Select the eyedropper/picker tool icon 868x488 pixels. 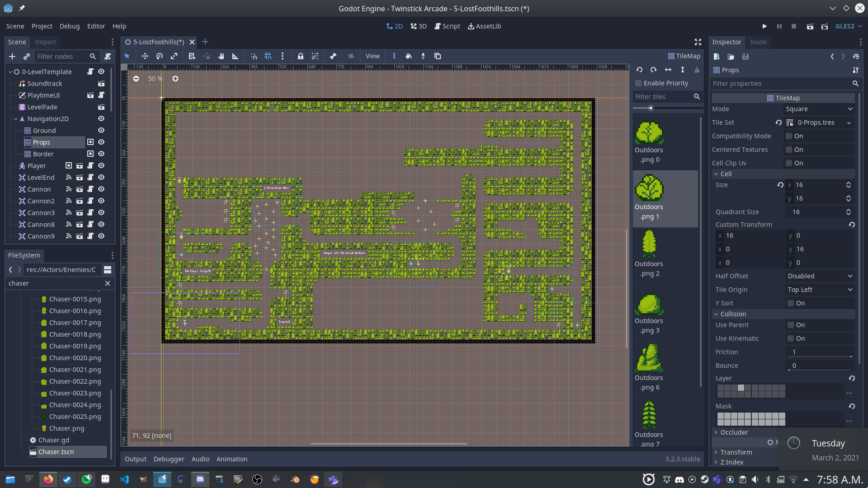point(423,56)
